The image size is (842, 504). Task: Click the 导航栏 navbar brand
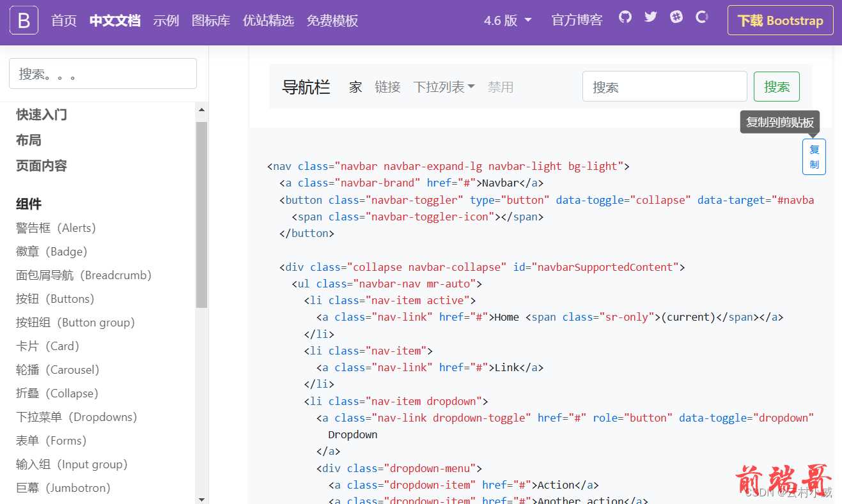306,87
